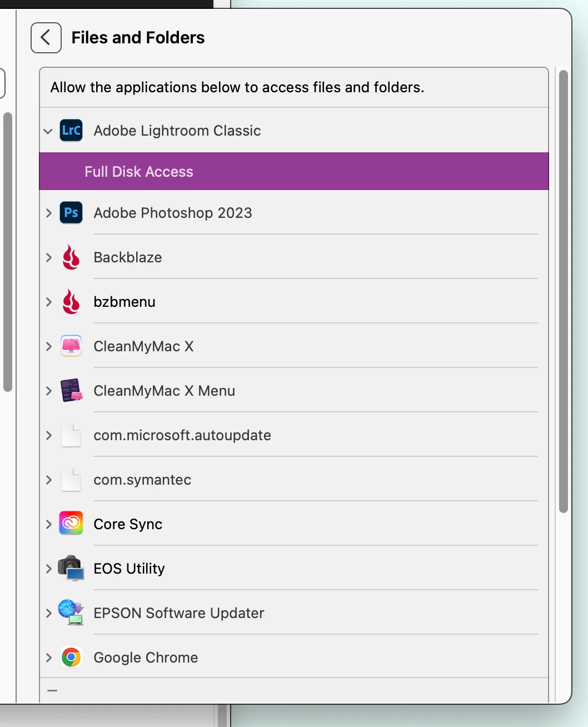Select the EPSON Software Updater label
Screen dimensions: 588x727
179,613
